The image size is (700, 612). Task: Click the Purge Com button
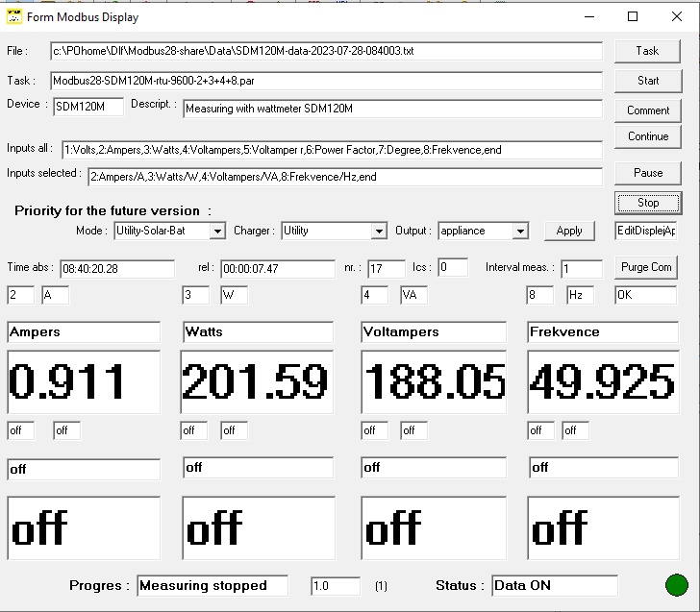[646, 267]
